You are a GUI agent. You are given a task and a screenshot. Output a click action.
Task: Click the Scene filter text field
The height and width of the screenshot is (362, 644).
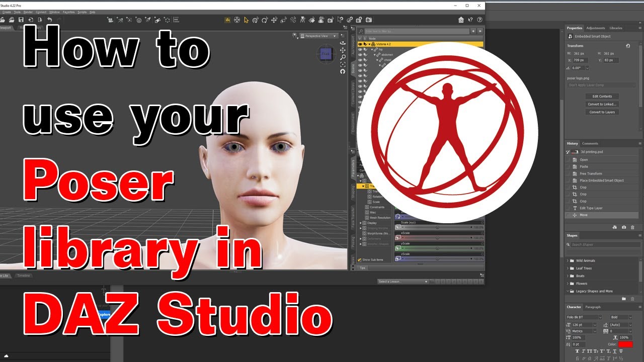point(417,31)
